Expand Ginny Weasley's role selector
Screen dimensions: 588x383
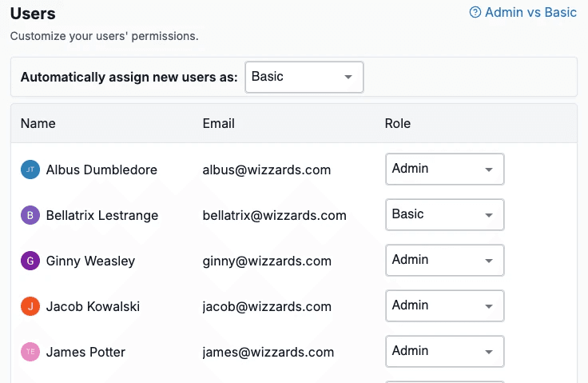(444, 260)
